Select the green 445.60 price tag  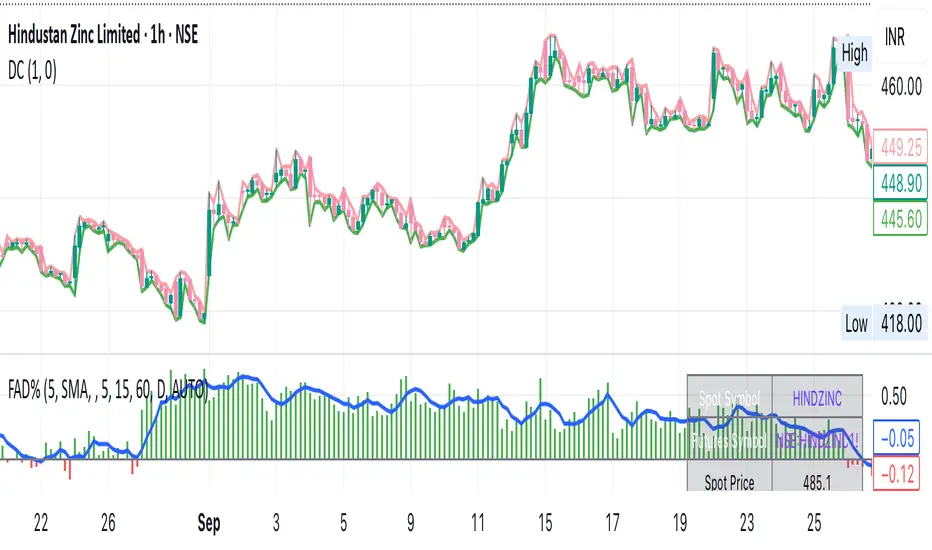click(x=901, y=216)
